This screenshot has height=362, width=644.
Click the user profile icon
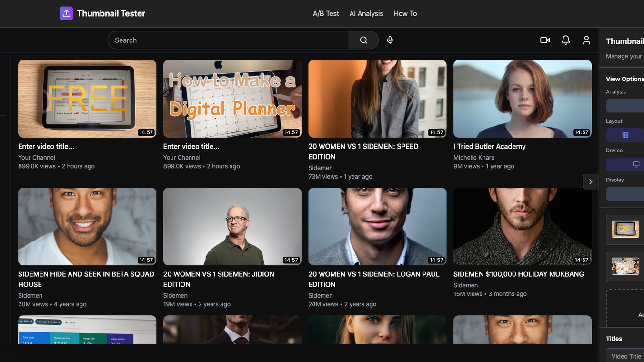[x=586, y=40]
